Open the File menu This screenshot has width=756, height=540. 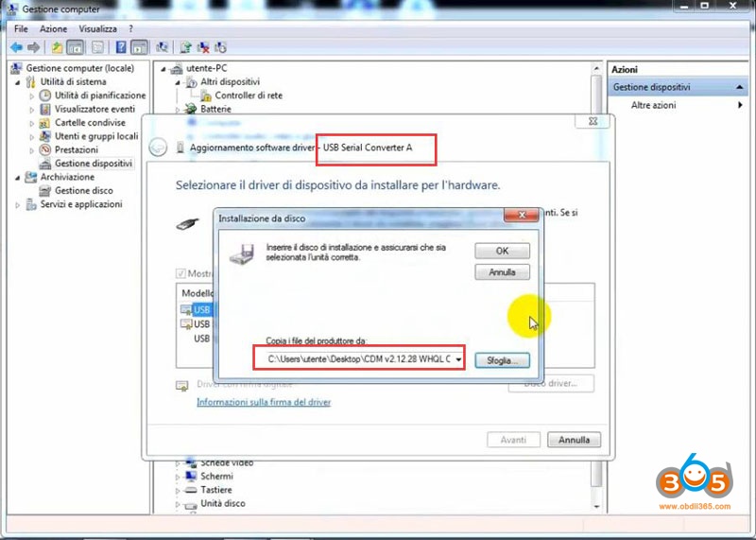coord(21,29)
